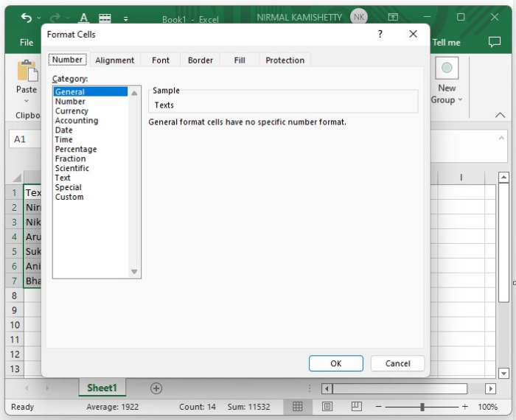Screen dimensions: 516x420
Task: Click the Undo arrow icon
Action: 27,18
